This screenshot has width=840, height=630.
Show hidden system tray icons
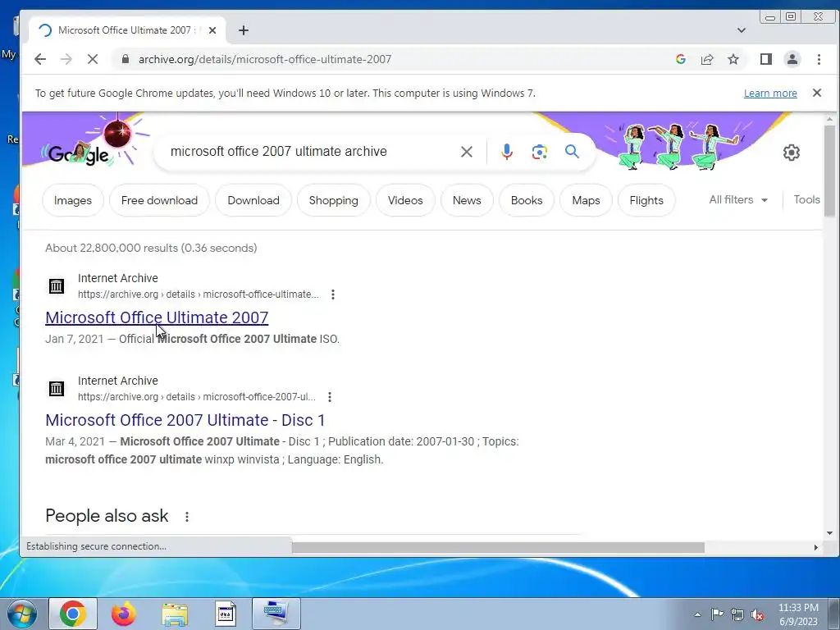click(x=697, y=614)
